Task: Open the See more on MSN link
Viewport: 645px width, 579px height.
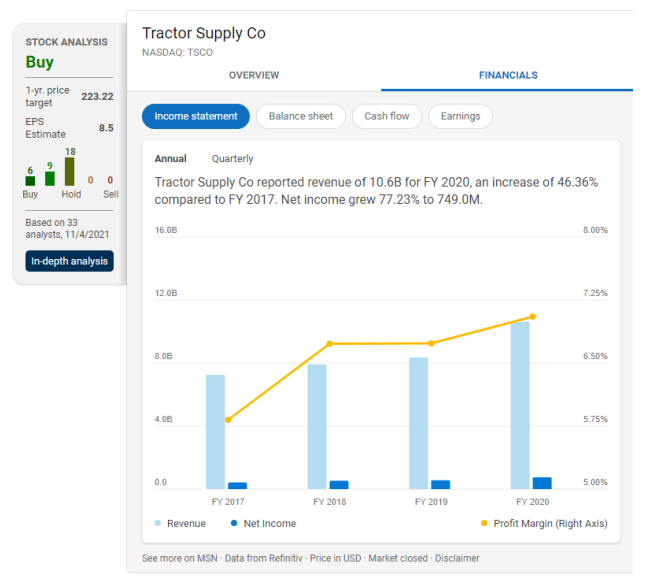Action: coord(178,558)
